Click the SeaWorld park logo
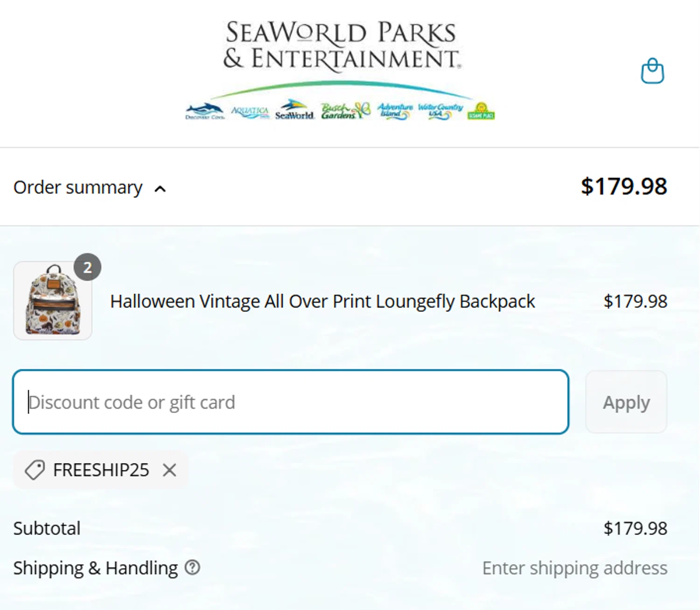Image resolution: width=700 pixels, height=610 pixels. pyautogui.click(x=294, y=111)
